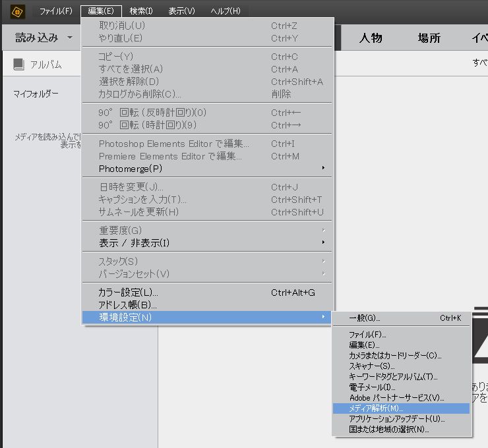Choose 一般(G)... in preferences submenu
488x448 pixels.
(x=402, y=318)
